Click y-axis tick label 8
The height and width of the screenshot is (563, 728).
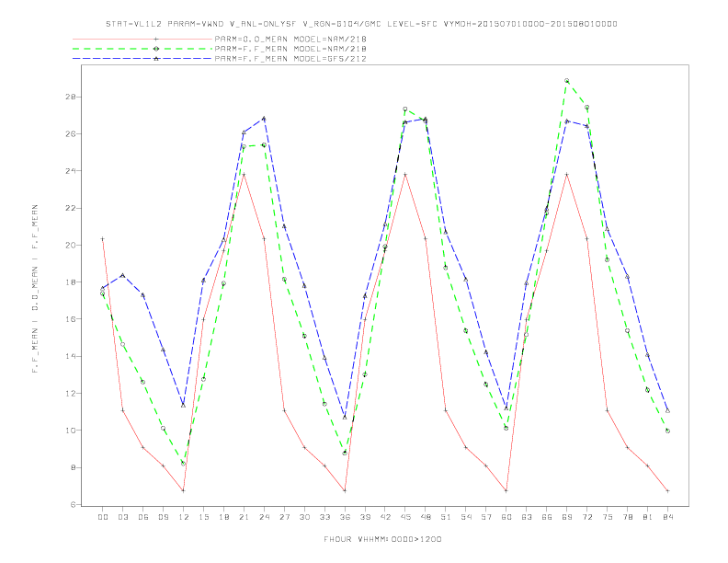pos(73,467)
